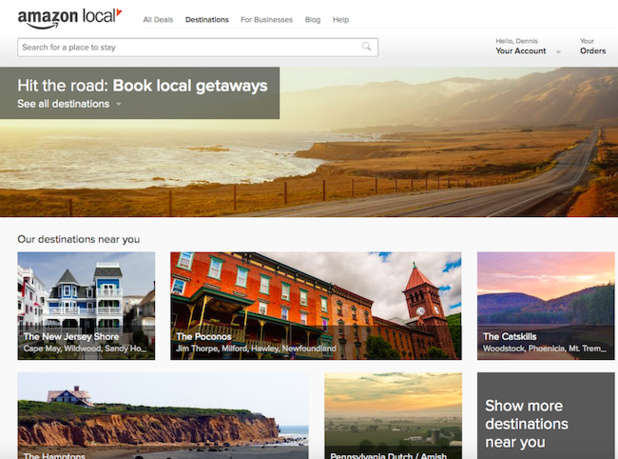Click the search magnifier icon
The width and height of the screenshot is (618, 459).
tap(367, 46)
